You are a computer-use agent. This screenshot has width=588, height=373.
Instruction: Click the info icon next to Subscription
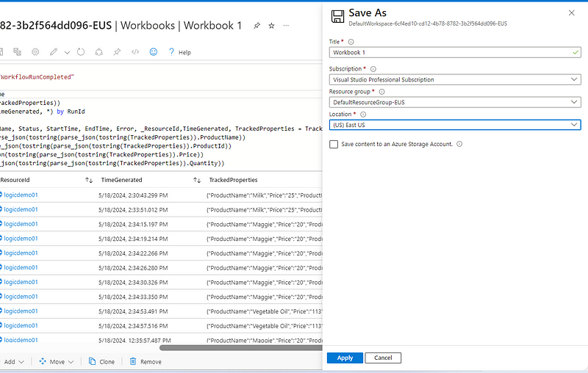373,69
